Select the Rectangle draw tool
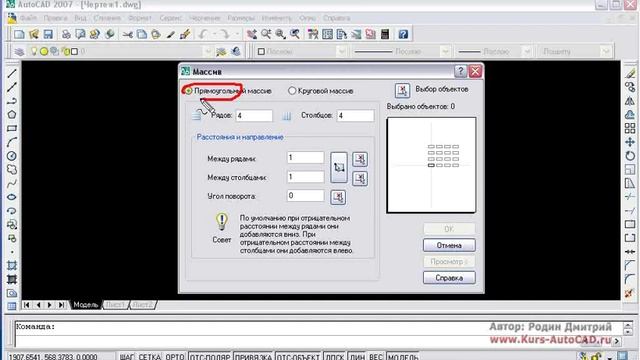The width and height of the screenshot is (640, 360). (x=12, y=128)
